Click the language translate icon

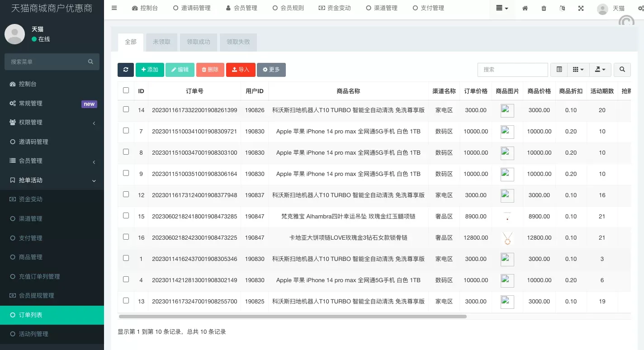pos(562,8)
